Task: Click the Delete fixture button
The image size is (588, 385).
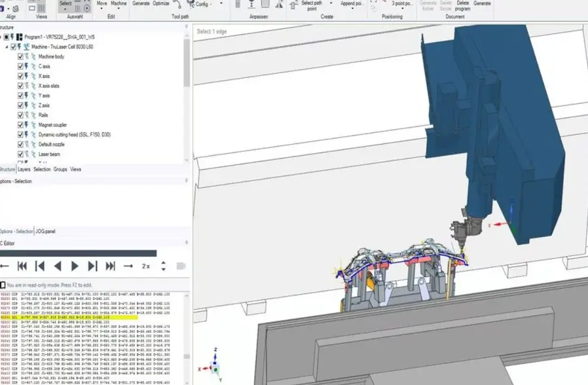Action: click(445, 5)
